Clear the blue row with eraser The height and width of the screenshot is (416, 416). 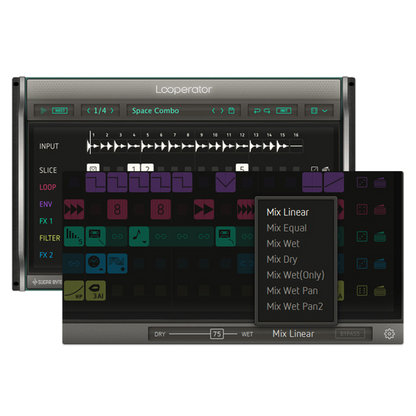[380, 263]
